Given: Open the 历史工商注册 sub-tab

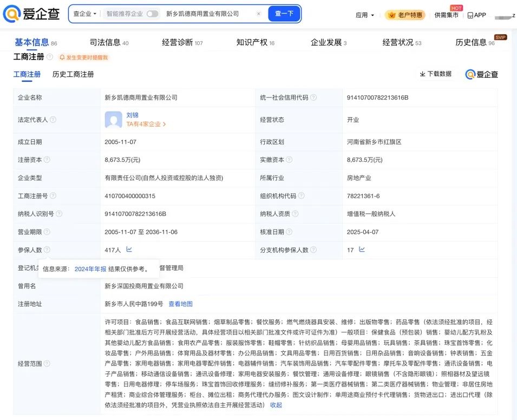Looking at the screenshot, I should (x=73, y=74).
